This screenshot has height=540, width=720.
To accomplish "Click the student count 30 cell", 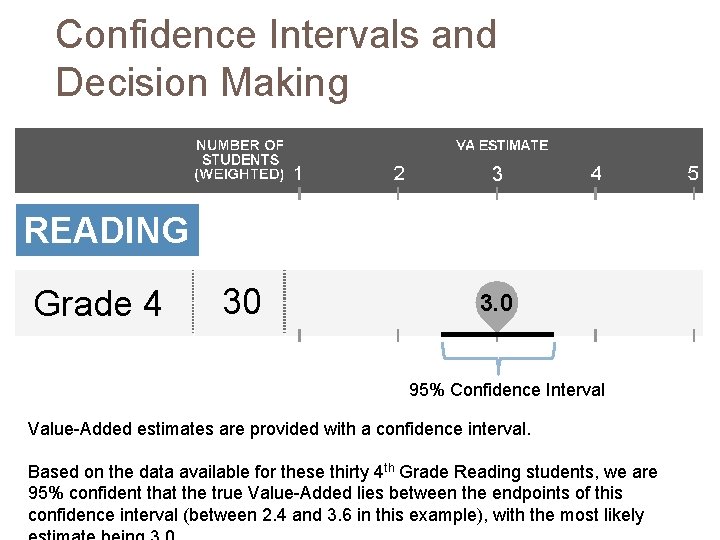I will (x=242, y=302).
